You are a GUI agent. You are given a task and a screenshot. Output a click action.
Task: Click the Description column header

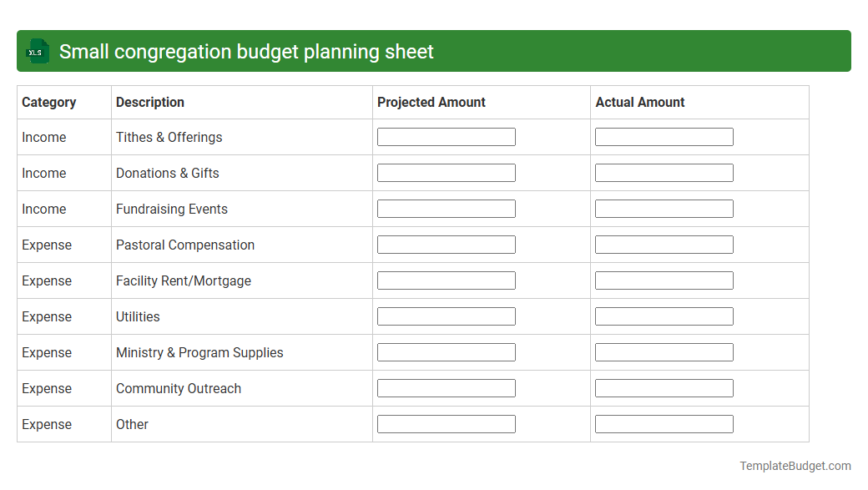[x=150, y=102]
